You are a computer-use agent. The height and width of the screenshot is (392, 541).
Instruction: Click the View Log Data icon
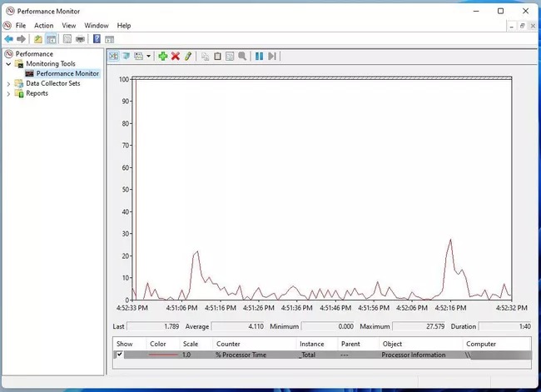(x=127, y=56)
